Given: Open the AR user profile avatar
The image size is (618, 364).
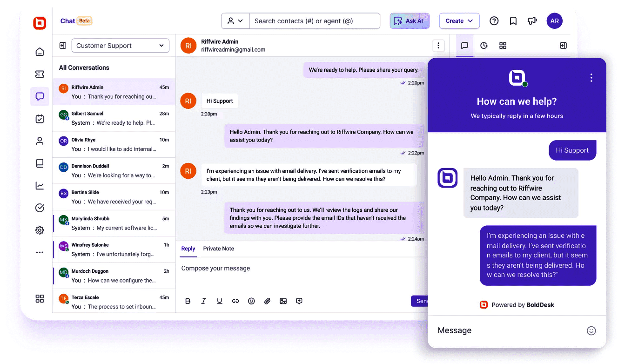Looking at the screenshot, I should pos(555,21).
